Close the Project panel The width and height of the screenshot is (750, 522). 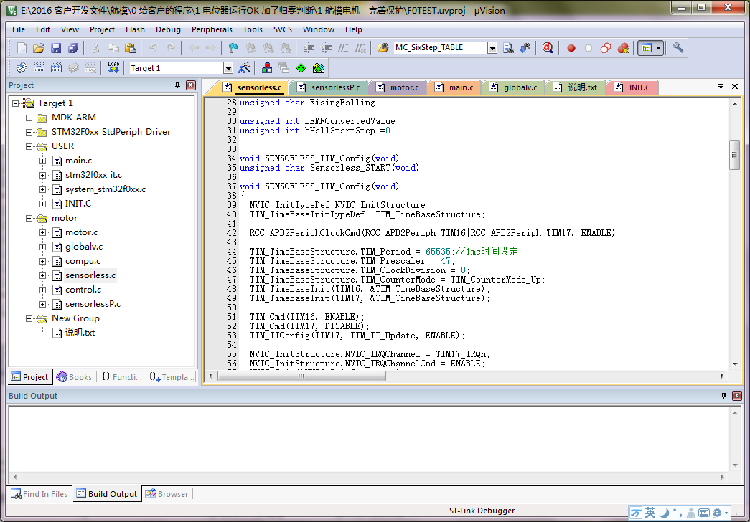[x=191, y=85]
